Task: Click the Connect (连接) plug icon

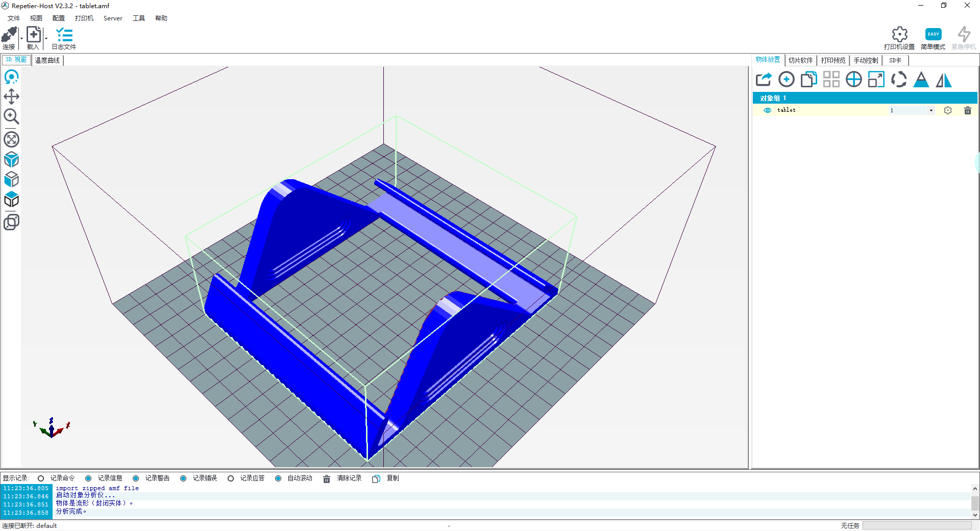Action: [x=9, y=35]
